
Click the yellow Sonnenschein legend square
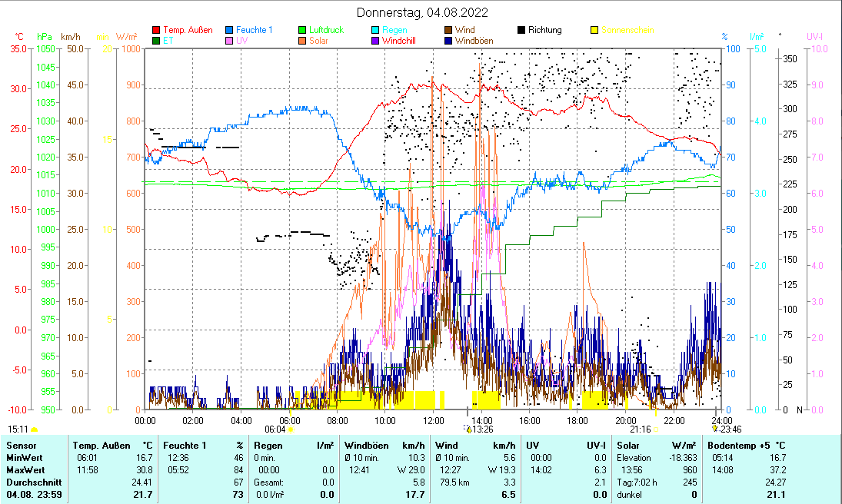(594, 30)
